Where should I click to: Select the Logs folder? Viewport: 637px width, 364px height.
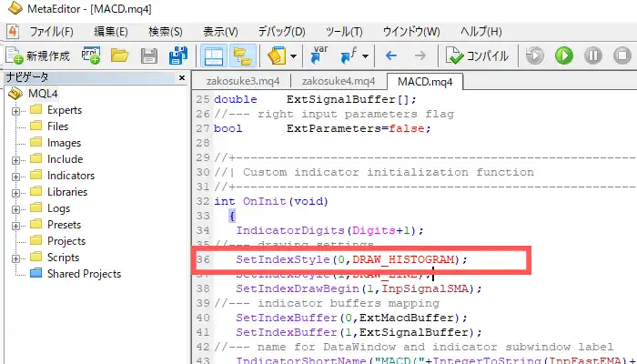click(x=58, y=208)
